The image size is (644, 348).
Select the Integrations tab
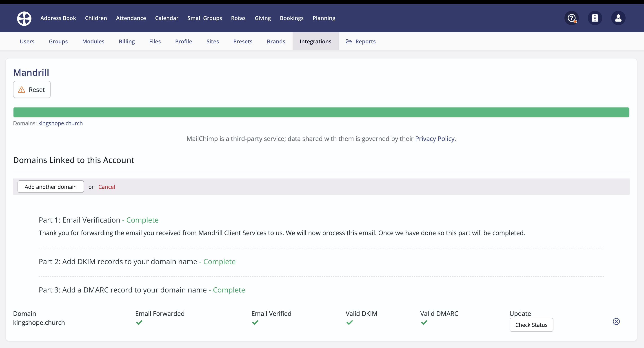[x=315, y=42]
